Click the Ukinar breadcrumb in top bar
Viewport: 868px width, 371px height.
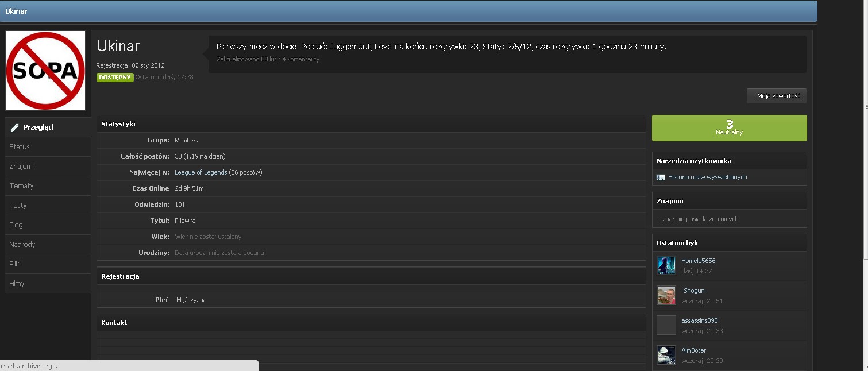(16, 11)
